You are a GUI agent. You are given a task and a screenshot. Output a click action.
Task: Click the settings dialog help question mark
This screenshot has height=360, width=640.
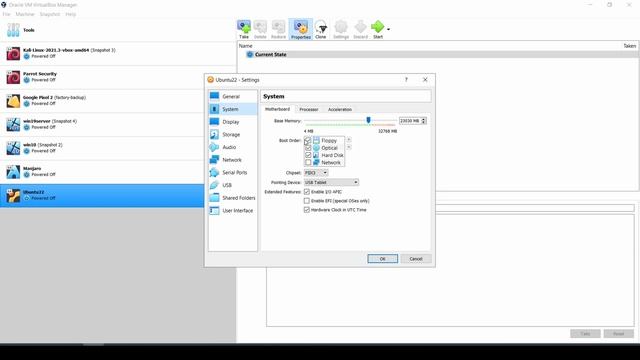(x=406, y=80)
